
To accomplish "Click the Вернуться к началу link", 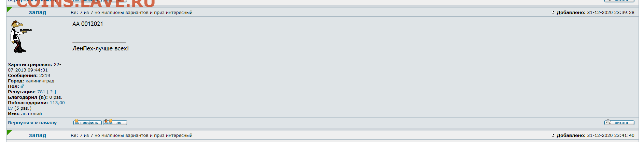I will (x=32, y=123).
